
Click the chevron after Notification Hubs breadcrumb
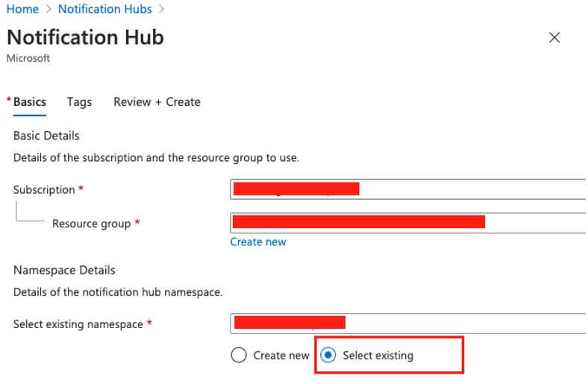[x=161, y=10]
